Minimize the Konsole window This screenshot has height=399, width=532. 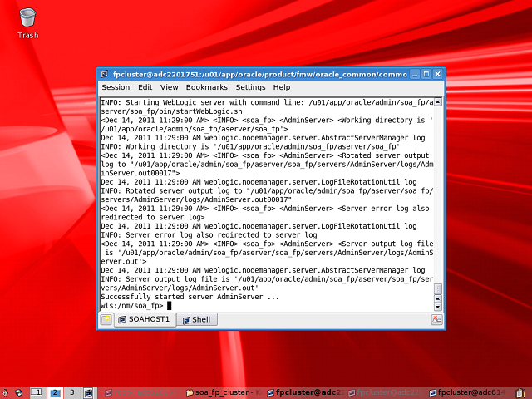click(415, 74)
